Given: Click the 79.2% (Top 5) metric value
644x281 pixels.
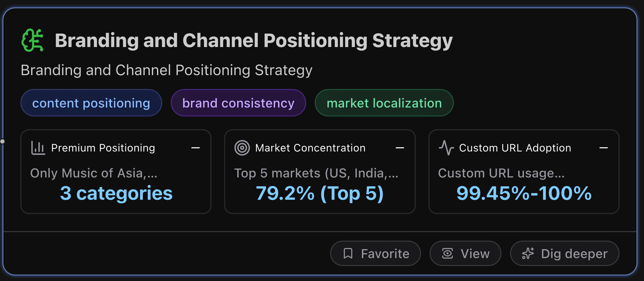Looking at the screenshot, I should pyautogui.click(x=320, y=193).
